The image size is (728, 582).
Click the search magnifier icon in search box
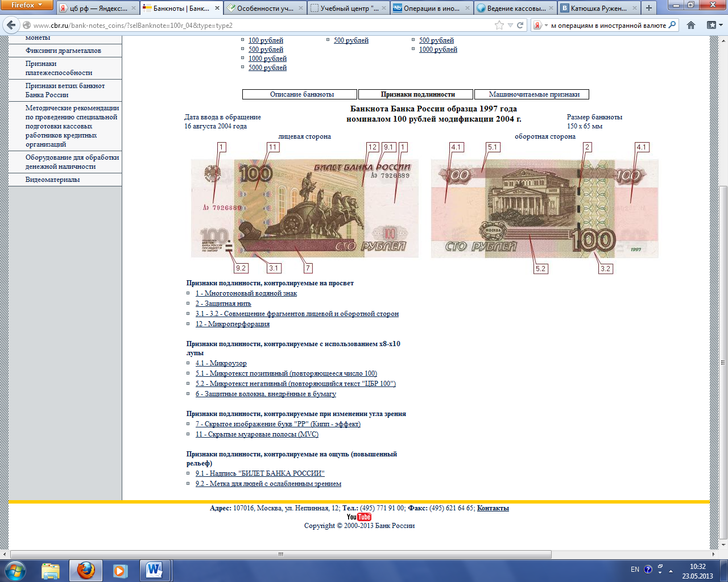tap(672, 25)
